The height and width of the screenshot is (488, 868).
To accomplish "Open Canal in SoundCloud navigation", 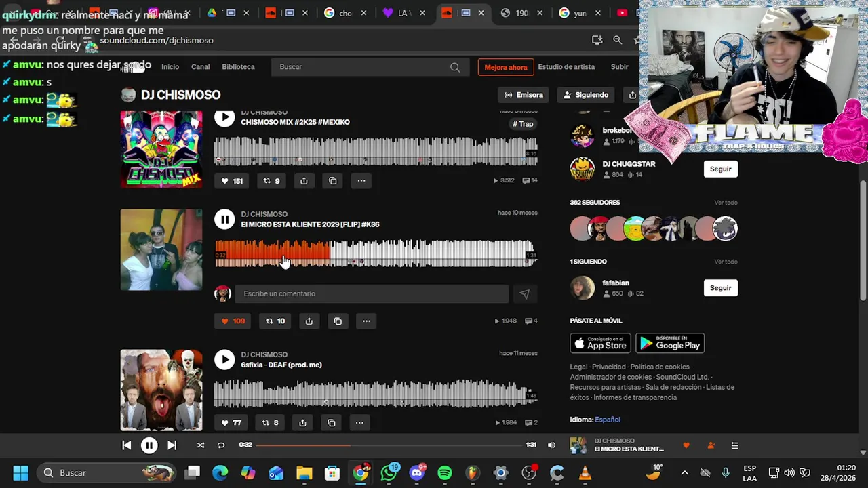I will pos(201,67).
